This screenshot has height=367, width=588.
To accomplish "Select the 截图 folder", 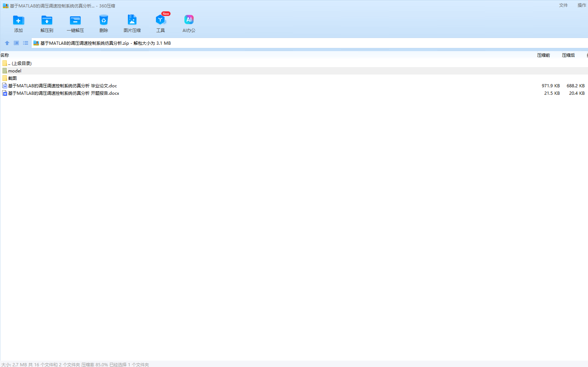I will [x=12, y=78].
